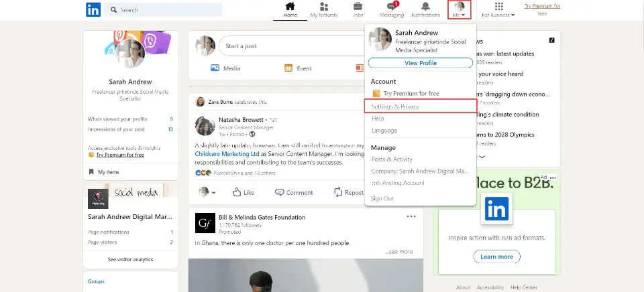This screenshot has width=644, height=292.
Task: Open the Jobs section
Action: point(358,10)
